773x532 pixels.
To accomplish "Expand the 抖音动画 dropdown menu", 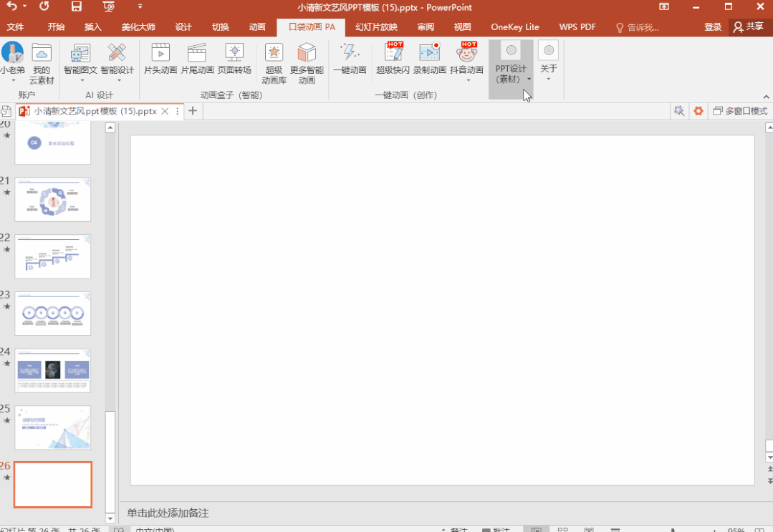I will 468,80.
